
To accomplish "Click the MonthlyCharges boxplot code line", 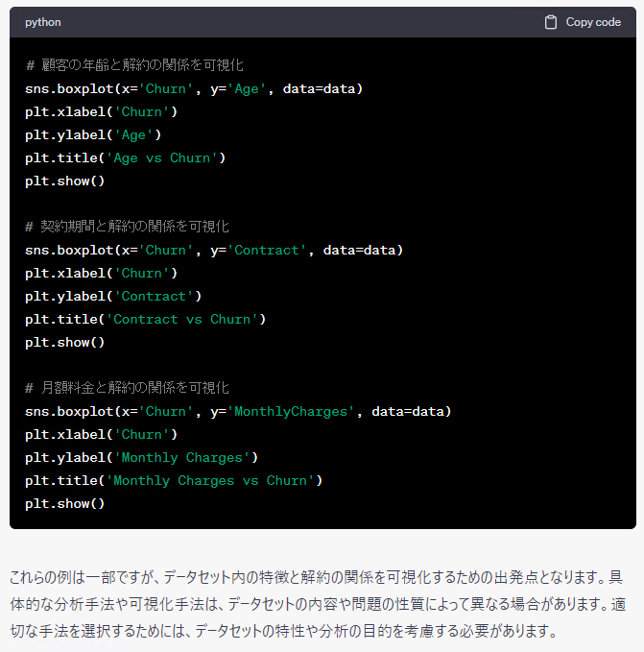I will point(238,411).
